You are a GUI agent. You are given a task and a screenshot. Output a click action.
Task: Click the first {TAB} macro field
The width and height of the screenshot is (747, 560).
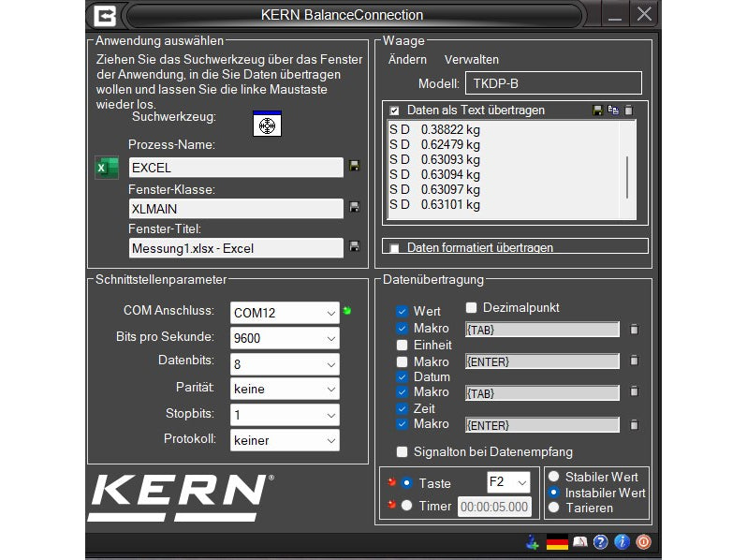pyautogui.click(x=542, y=330)
